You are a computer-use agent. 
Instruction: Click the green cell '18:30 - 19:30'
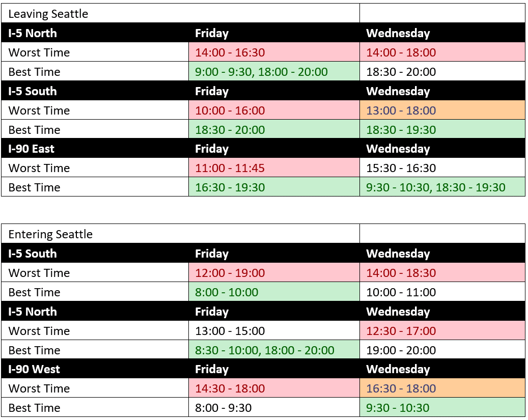click(x=442, y=129)
